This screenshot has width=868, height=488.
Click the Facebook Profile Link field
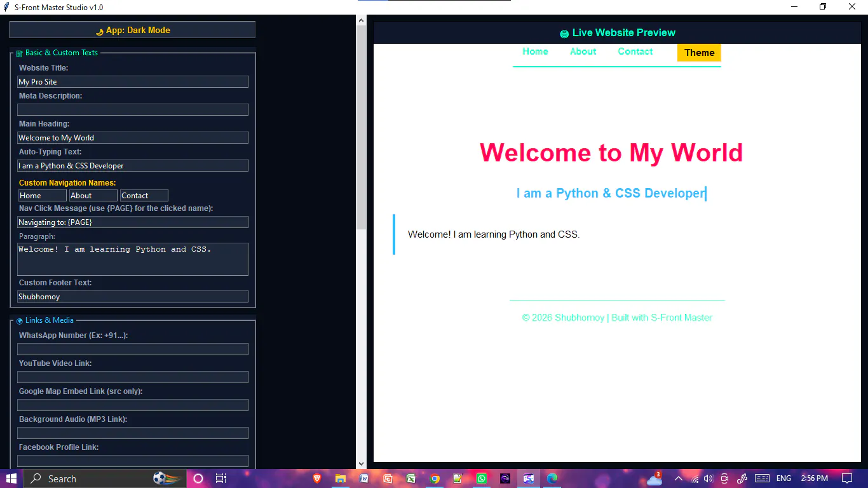pos(132,461)
